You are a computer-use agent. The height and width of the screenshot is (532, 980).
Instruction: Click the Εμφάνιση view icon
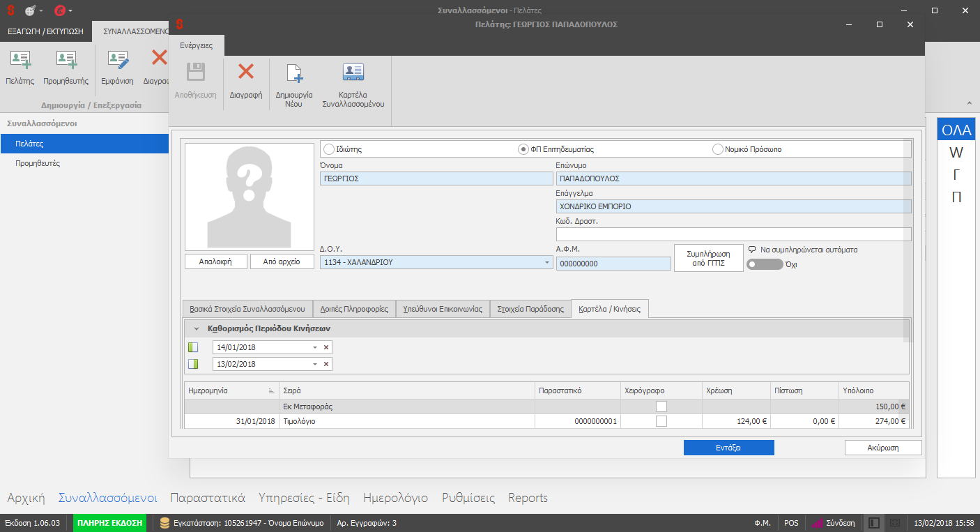pos(117,61)
